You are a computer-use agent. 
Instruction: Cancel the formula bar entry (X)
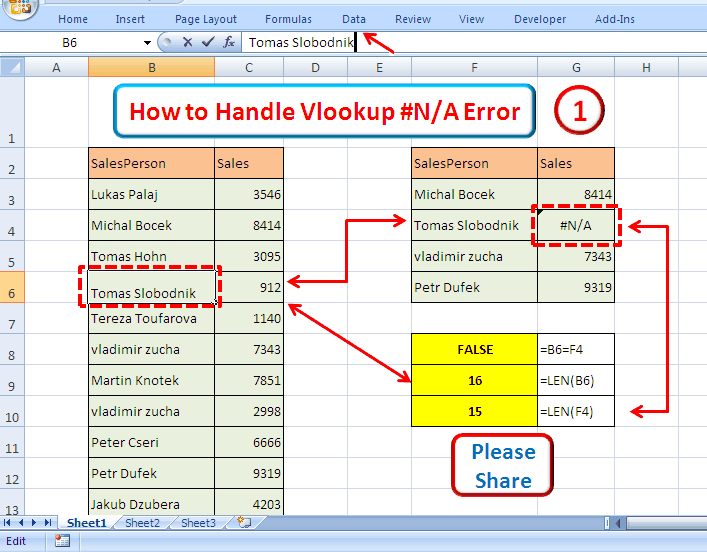(187, 42)
